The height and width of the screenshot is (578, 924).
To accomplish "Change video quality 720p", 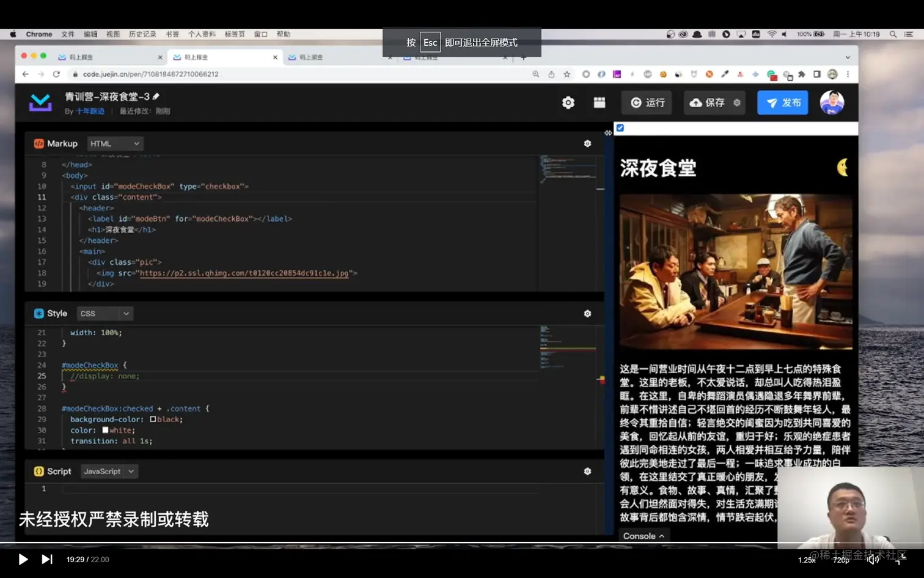I will [841, 560].
